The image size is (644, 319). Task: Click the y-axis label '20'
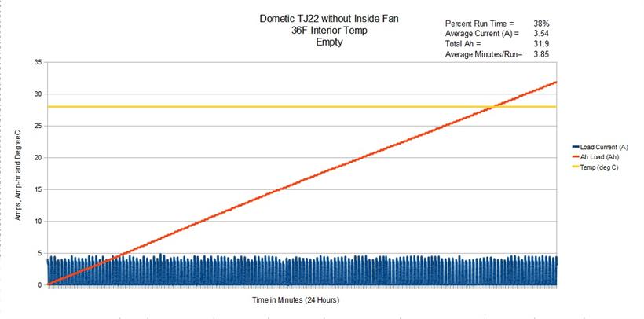[38, 158]
